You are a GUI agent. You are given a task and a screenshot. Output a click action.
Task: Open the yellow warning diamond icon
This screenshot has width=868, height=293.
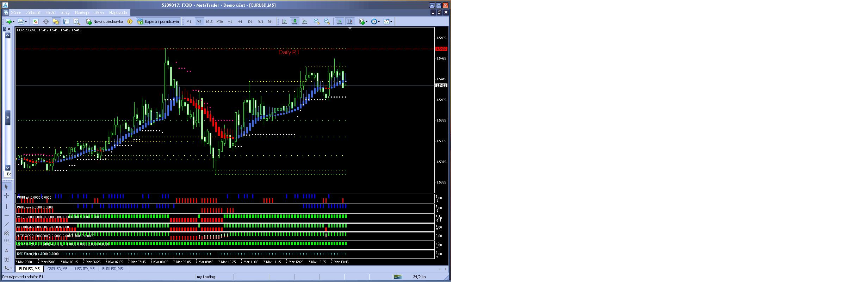[x=130, y=21]
